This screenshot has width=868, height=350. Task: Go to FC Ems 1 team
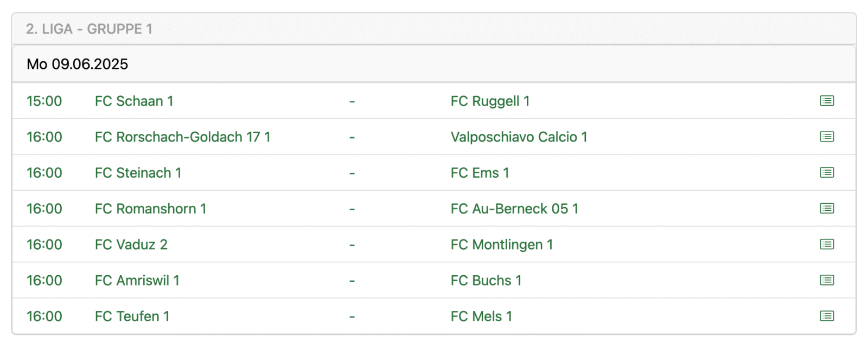480,173
